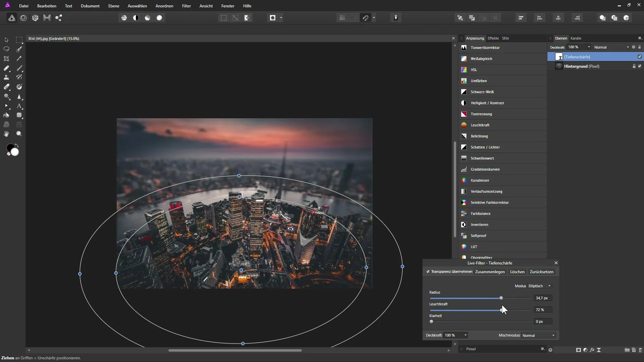Select the Move tool arrow
Image resolution: width=644 pixels, height=362 pixels.
click(6, 40)
